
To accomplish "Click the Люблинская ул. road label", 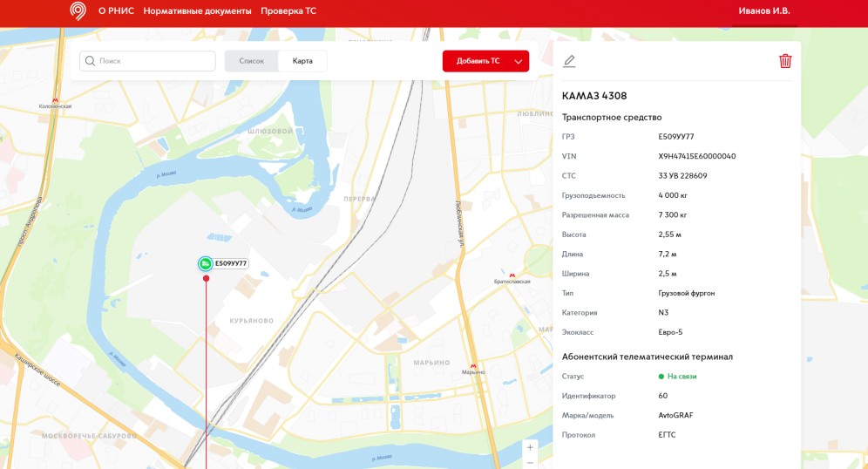I will [x=458, y=223].
